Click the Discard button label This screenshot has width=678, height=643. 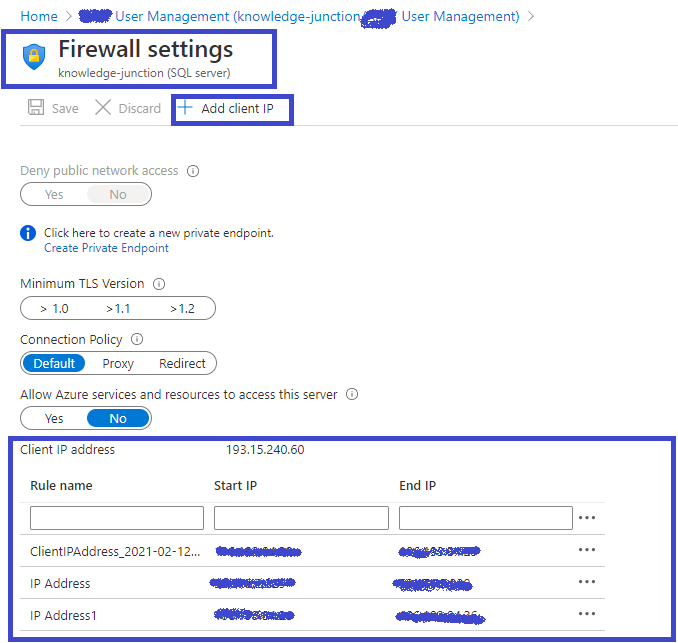(x=140, y=109)
